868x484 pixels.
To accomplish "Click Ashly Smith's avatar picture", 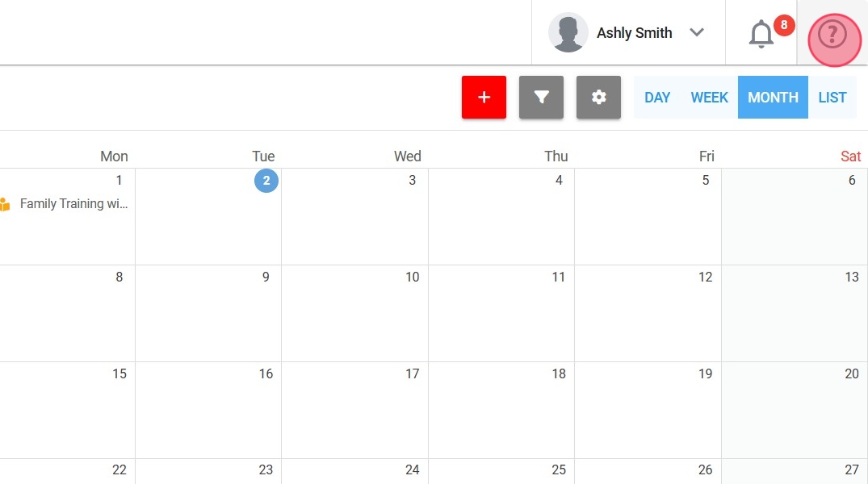I will [x=568, y=33].
